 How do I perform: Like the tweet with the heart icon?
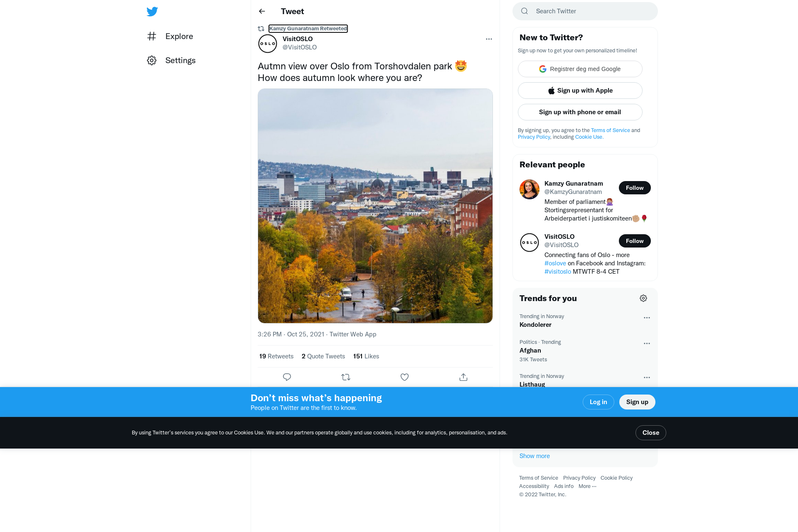coord(404,377)
